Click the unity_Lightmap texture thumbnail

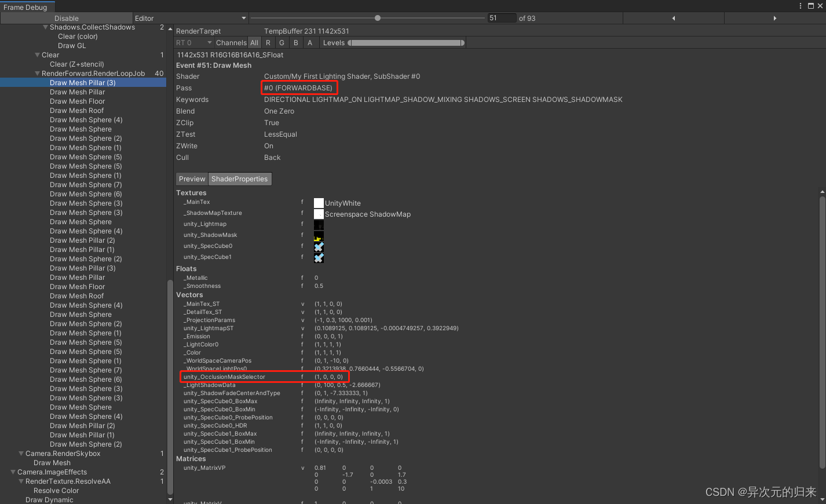pyautogui.click(x=319, y=225)
